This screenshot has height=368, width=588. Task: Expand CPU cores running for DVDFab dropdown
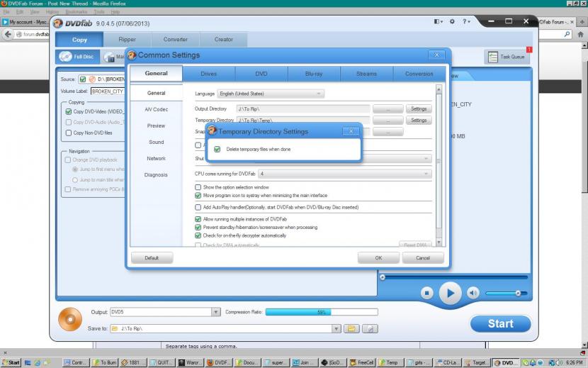coord(344,174)
